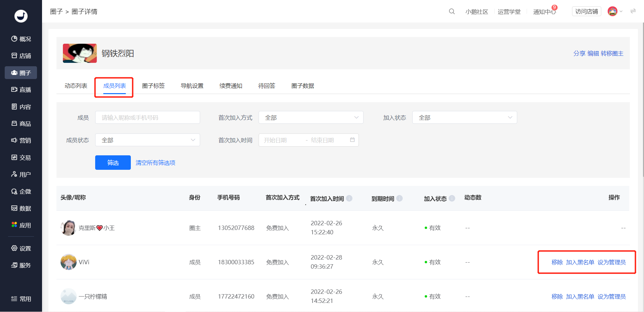The height and width of the screenshot is (312, 644).
Task: Open 数据 data section
Action: 21,208
